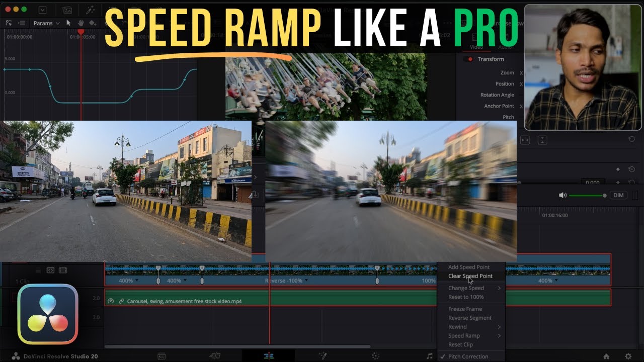Click the Position parameter label
Viewport: 644px width, 362px height.
click(x=505, y=84)
